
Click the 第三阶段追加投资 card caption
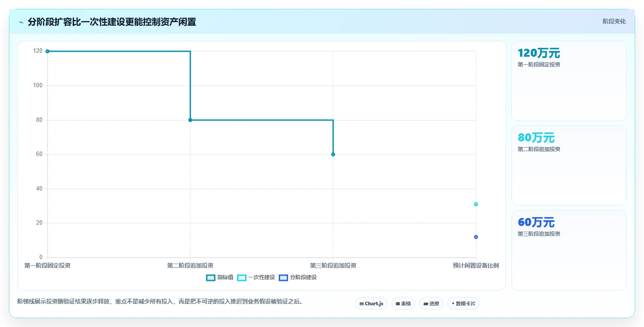pyautogui.click(x=539, y=234)
